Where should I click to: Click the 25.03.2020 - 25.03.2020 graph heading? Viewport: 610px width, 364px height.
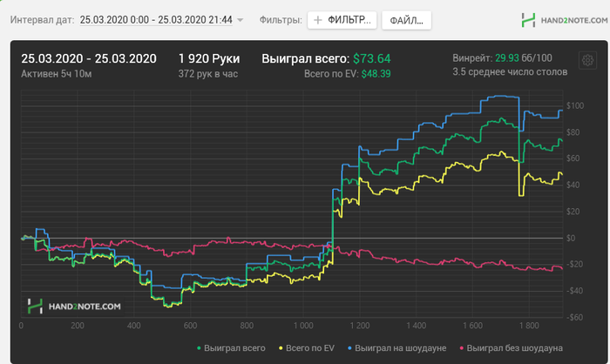click(x=89, y=58)
